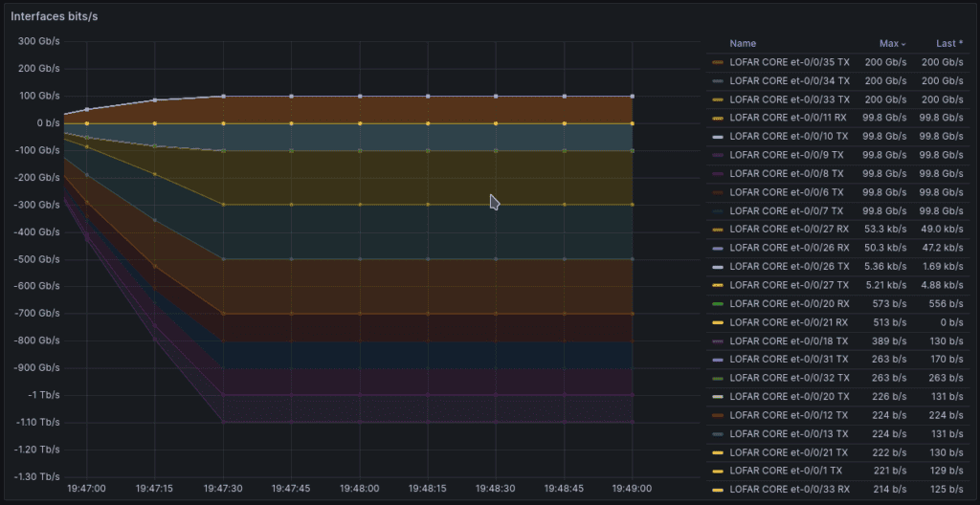
Task: Click the Last value 1.69 kb/s
Action: pyautogui.click(x=943, y=267)
